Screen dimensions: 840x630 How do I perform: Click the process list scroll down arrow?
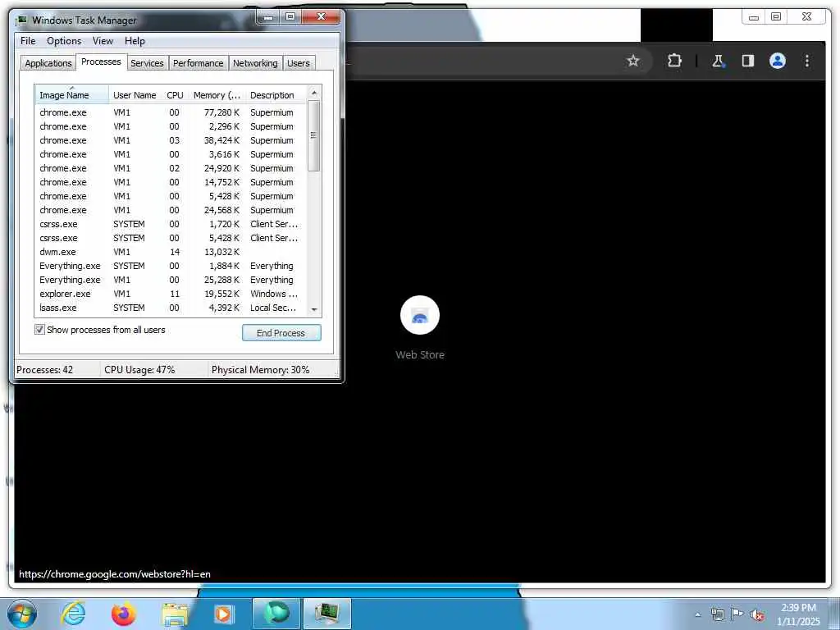pos(314,309)
